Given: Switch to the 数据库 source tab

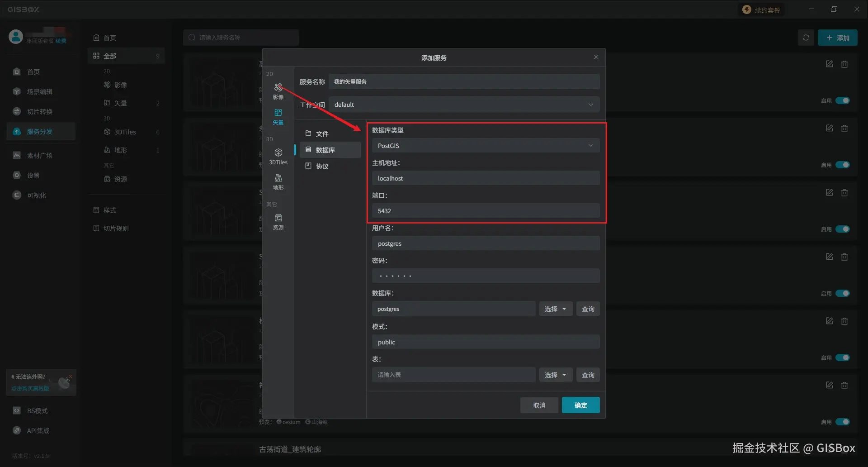Looking at the screenshot, I should pos(330,150).
